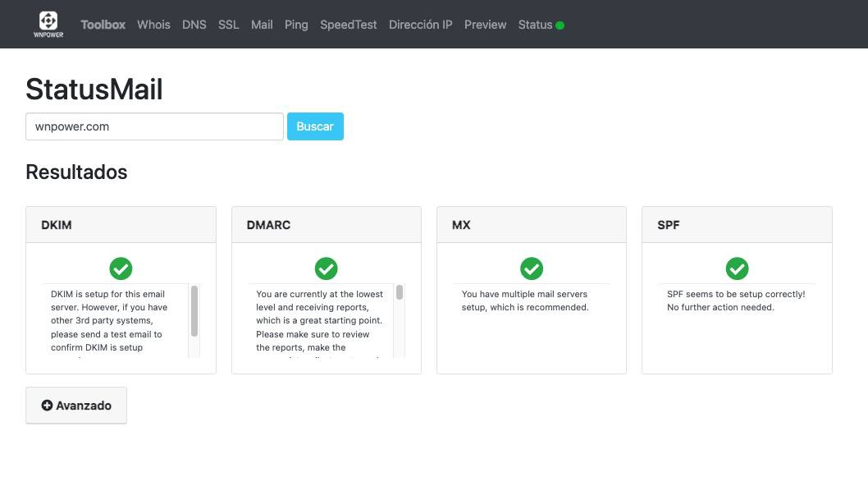The height and width of the screenshot is (500, 868).
Task: Navigate to the SSL checker
Action: coord(229,25)
